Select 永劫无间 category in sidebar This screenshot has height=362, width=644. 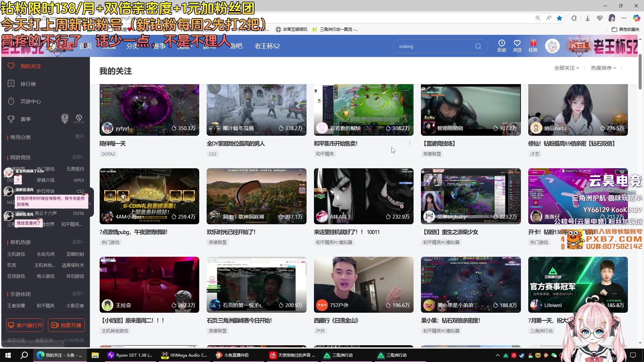[x=46, y=254]
